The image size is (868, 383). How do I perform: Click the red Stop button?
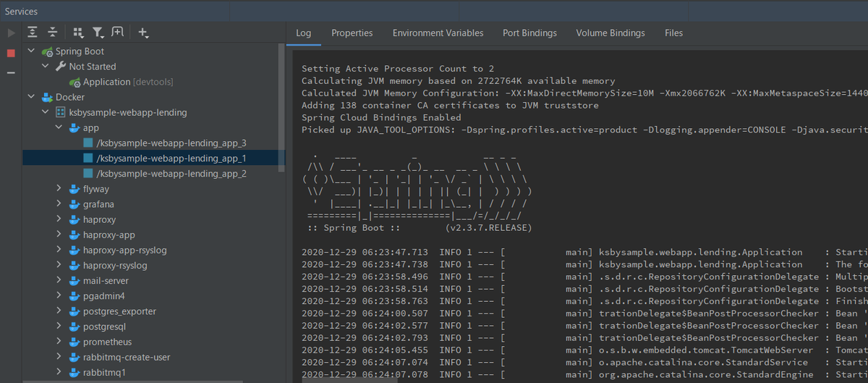pos(11,53)
